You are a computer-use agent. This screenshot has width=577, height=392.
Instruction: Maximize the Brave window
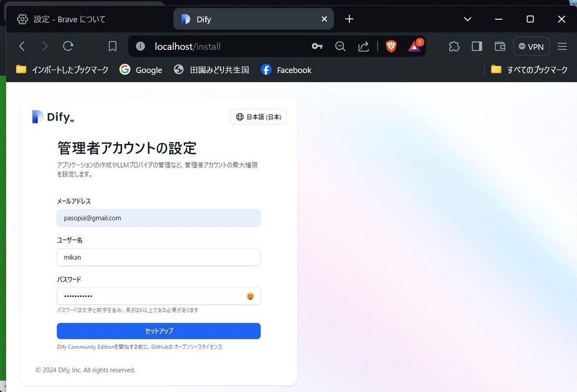tap(530, 19)
